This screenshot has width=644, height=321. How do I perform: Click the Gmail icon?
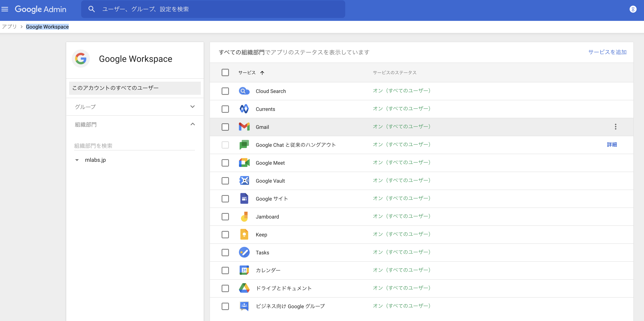pyautogui.click(x=244, y=127)
